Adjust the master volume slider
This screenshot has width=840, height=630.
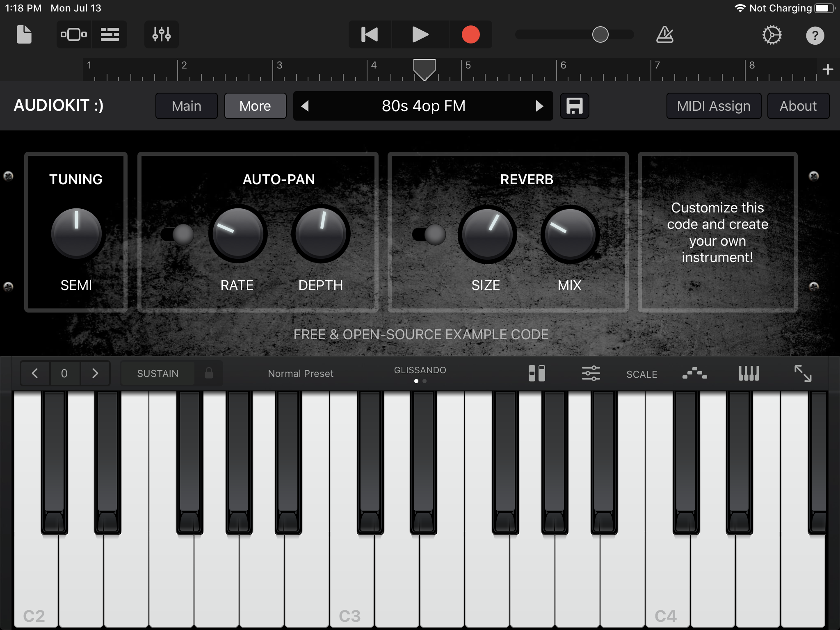coord(600,34)
